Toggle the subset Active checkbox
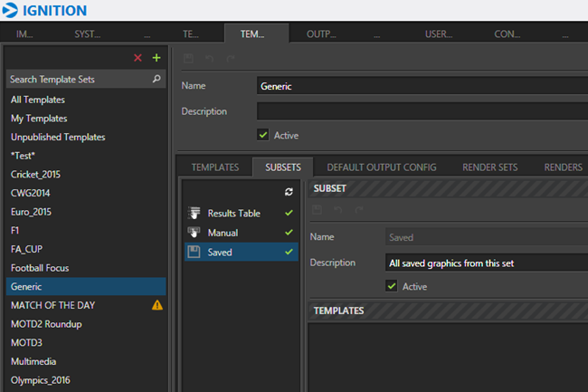 392,286
